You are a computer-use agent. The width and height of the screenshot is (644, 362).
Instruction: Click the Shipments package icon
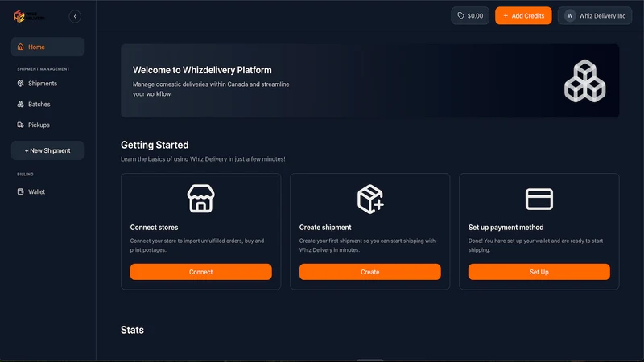pyautogui.click(x=21, y=84)
